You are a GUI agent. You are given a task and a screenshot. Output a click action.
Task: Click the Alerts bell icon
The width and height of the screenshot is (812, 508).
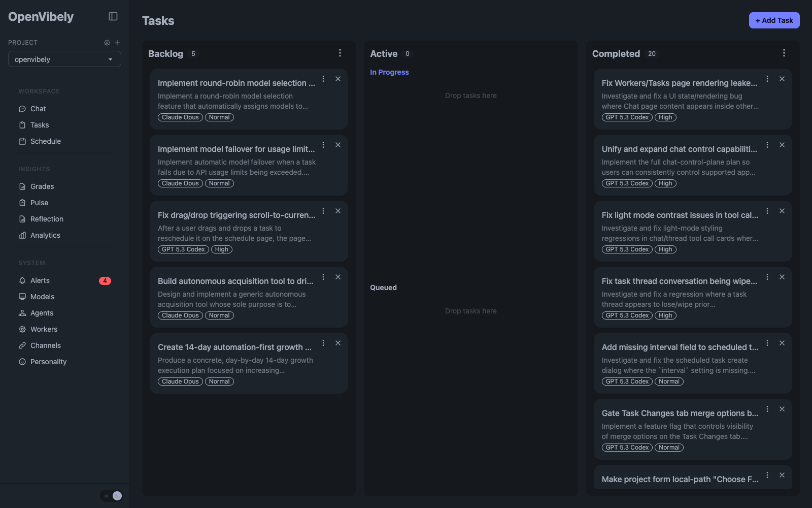[22, 280]
